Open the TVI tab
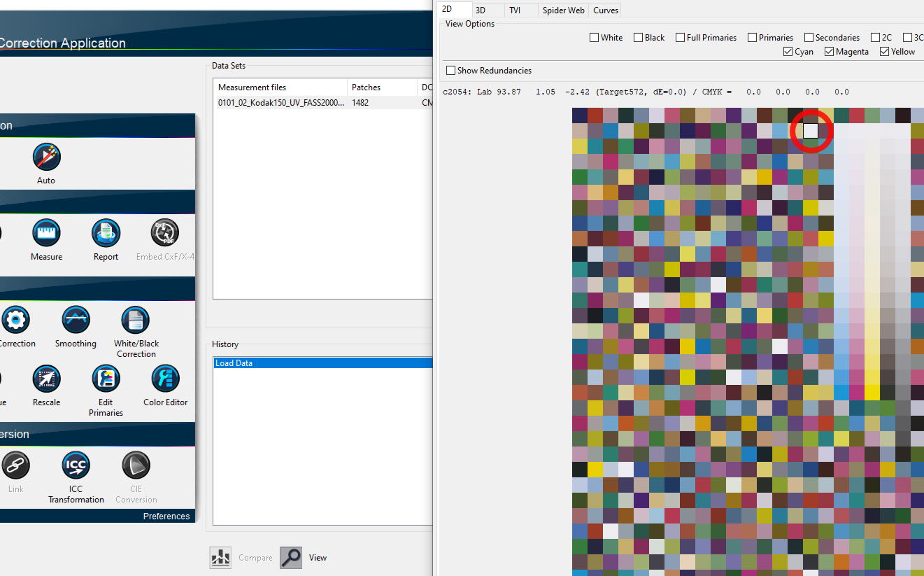Image resolution: width=924 pixels, height=576 pixels. coord(521,10)
